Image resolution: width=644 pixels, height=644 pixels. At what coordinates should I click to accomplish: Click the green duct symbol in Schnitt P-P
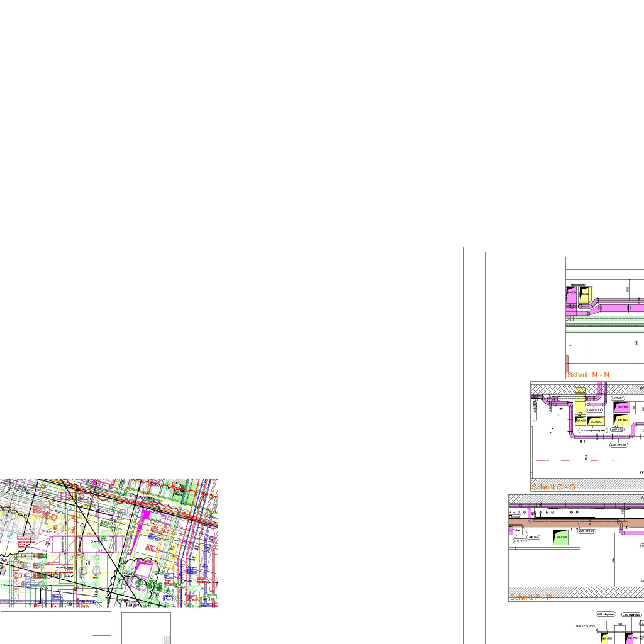point(560,537)
